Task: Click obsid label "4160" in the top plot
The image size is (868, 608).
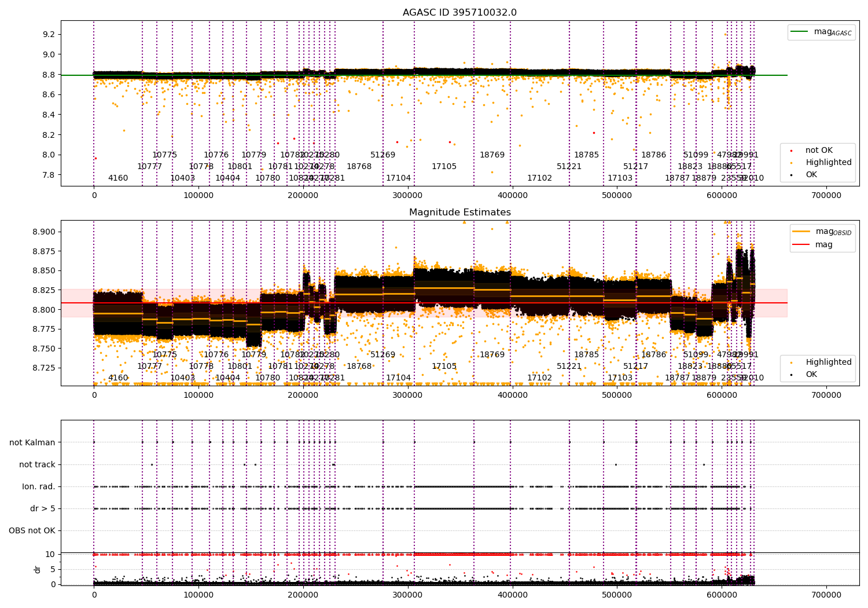Action: tap(118, 178)
